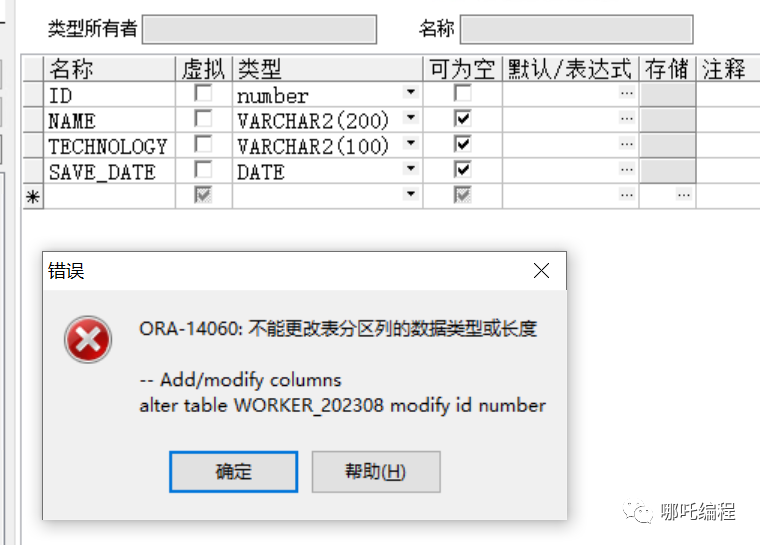
Task: Toggle the 虚拟 checkbox for the NAME row
Action: (203, 118)
